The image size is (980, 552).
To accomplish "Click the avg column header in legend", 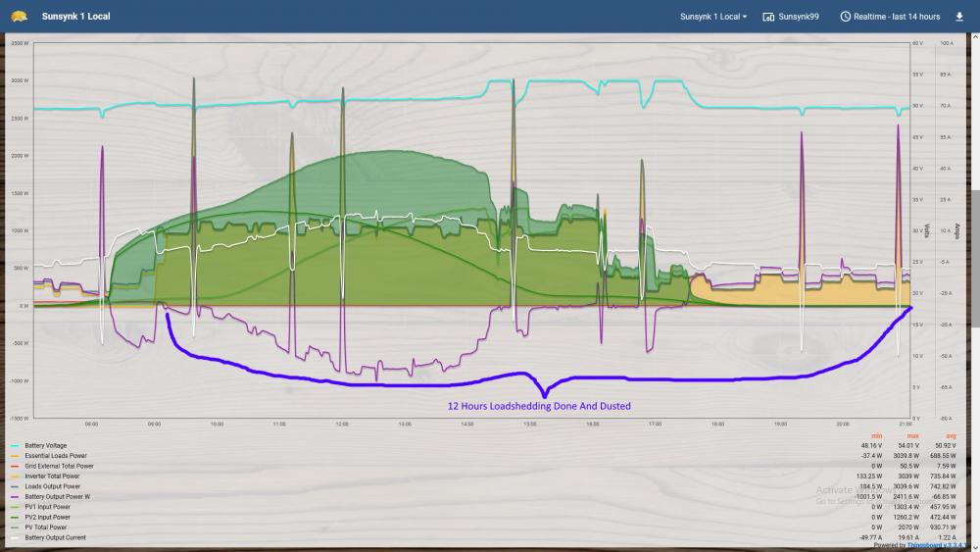I will click(951, 435).
